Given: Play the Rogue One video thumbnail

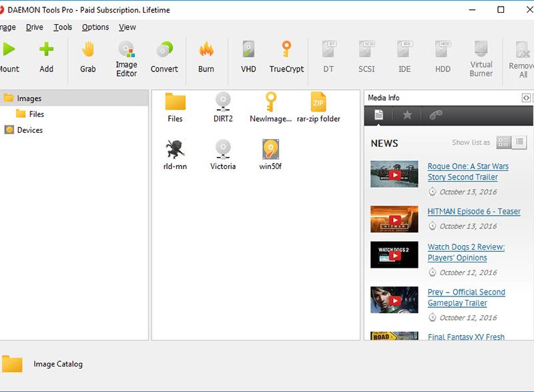Looking at the screenshot, I should [394, 174].
